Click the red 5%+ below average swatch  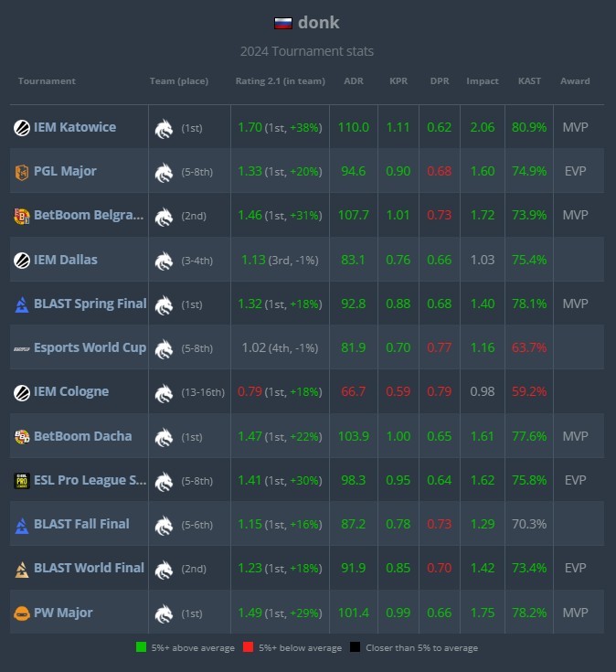pyautogui.click(x=248, y=647)
